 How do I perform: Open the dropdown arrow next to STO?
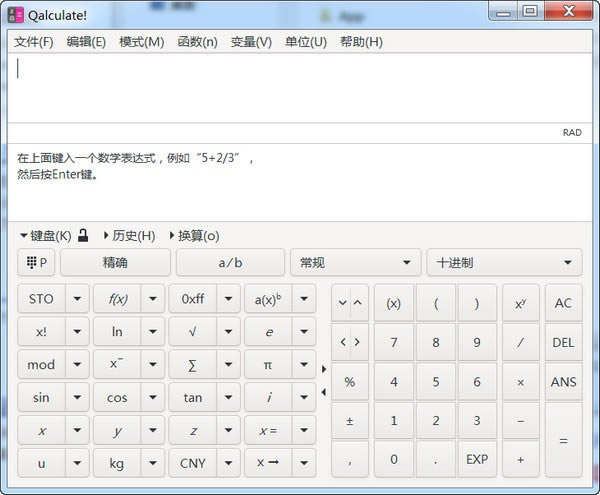coord(77,299)
